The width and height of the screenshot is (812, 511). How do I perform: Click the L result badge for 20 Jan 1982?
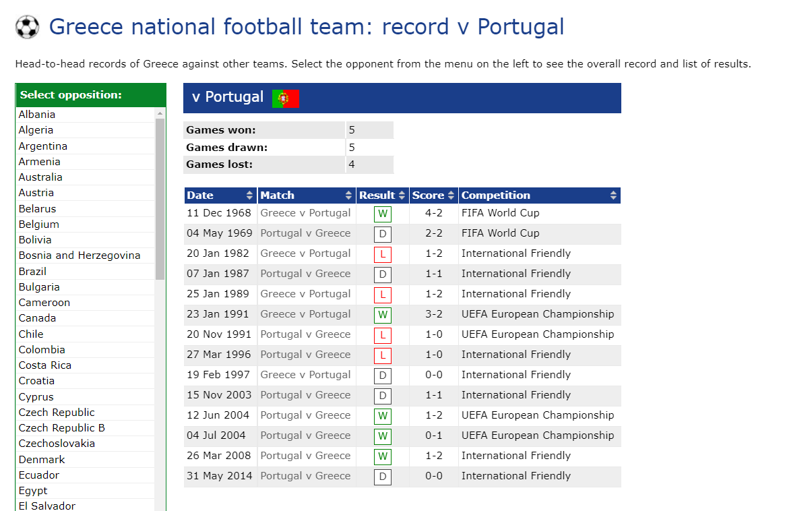pyautogui.click(x=383, y=255)
